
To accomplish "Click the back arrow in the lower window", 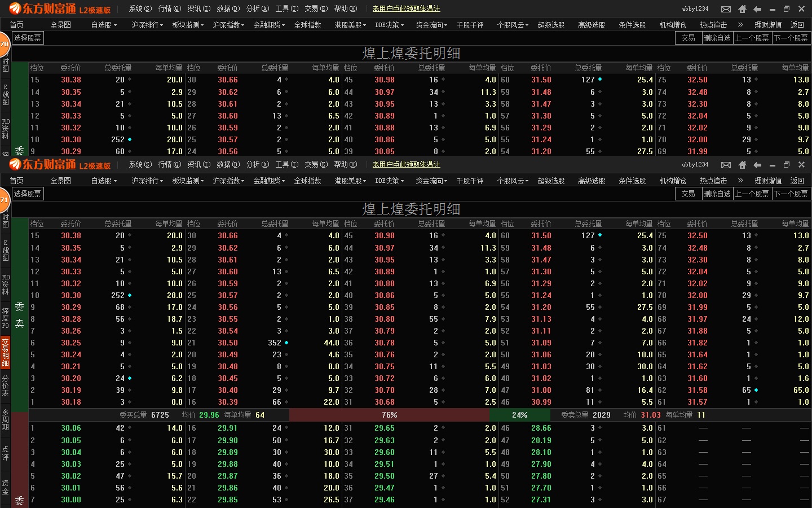I will point(757,165).
